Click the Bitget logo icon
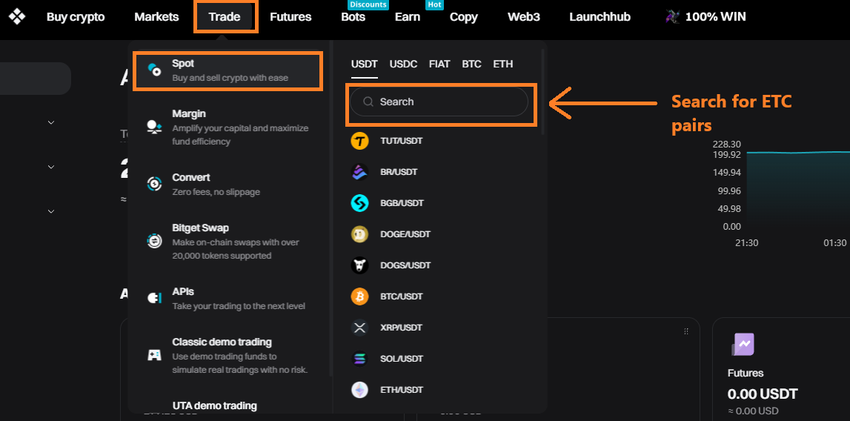The height and width of the screenshot is (421, 850). coord(17,17)
